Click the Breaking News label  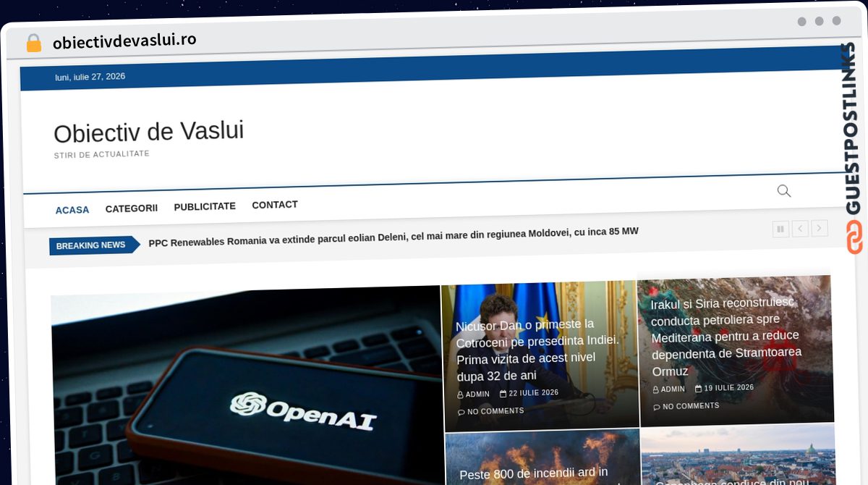(x=95, y=245)
